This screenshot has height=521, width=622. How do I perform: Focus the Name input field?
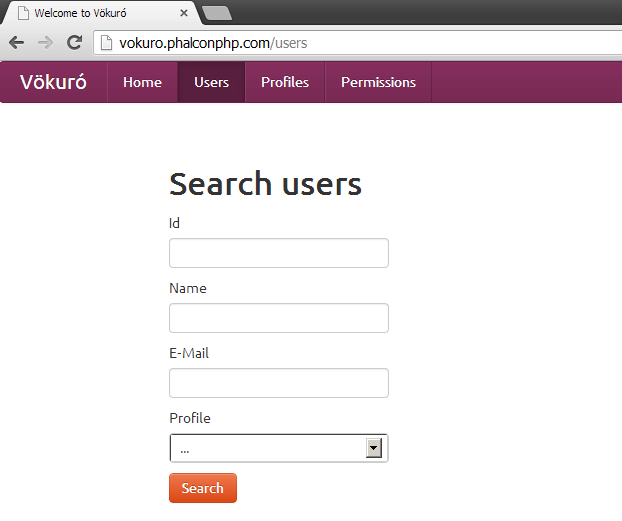point(278,318)
